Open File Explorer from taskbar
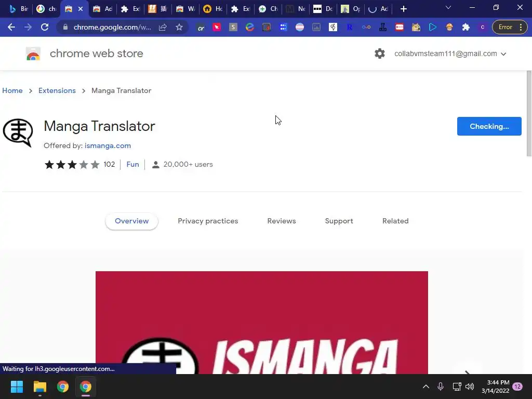Image resolution: width=532 pixels, height=399 pixels. [x=39, y=387]
